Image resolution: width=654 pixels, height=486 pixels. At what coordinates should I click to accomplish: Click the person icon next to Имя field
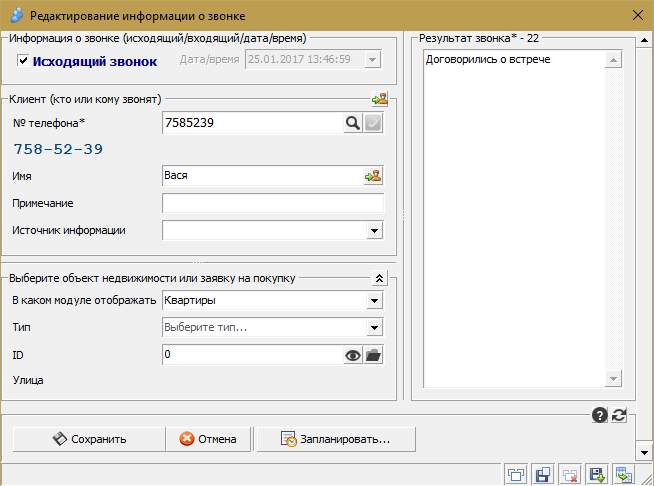tap(374, 175)
